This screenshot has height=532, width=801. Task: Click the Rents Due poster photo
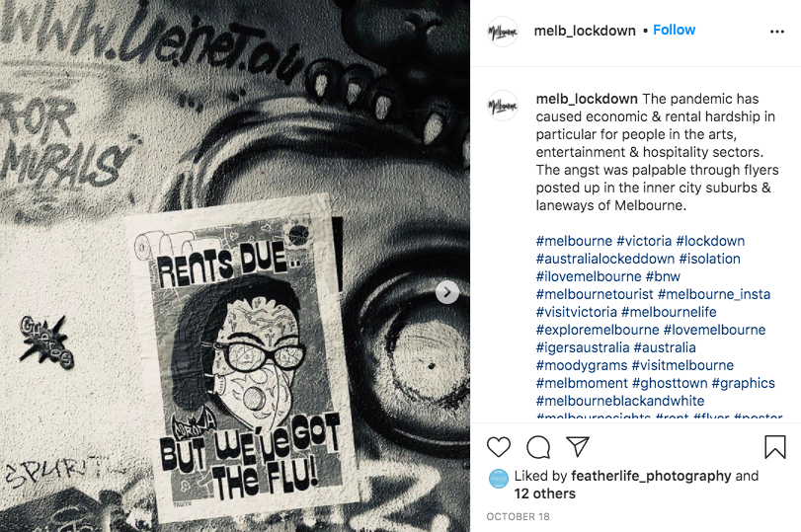click(x=235, y=266)
